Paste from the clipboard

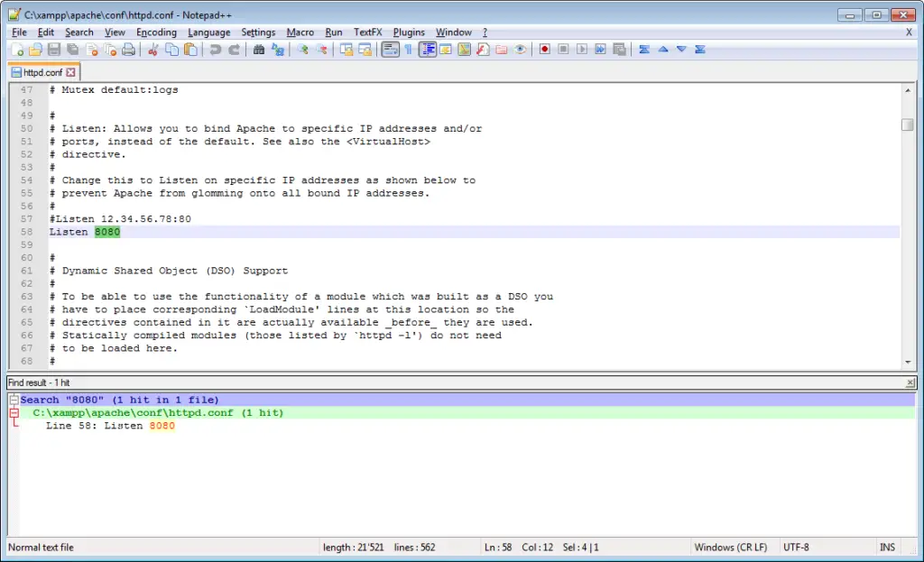pyautogui.click(x=190, y=50)
